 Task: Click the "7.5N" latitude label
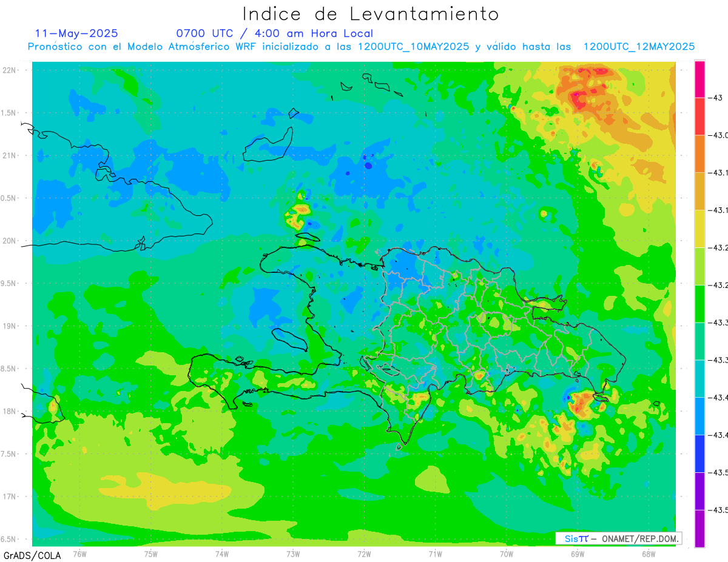point(9,454)
